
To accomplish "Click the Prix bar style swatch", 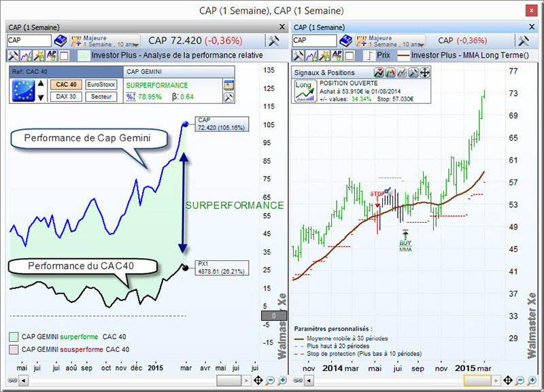I will tap(369, 56).
